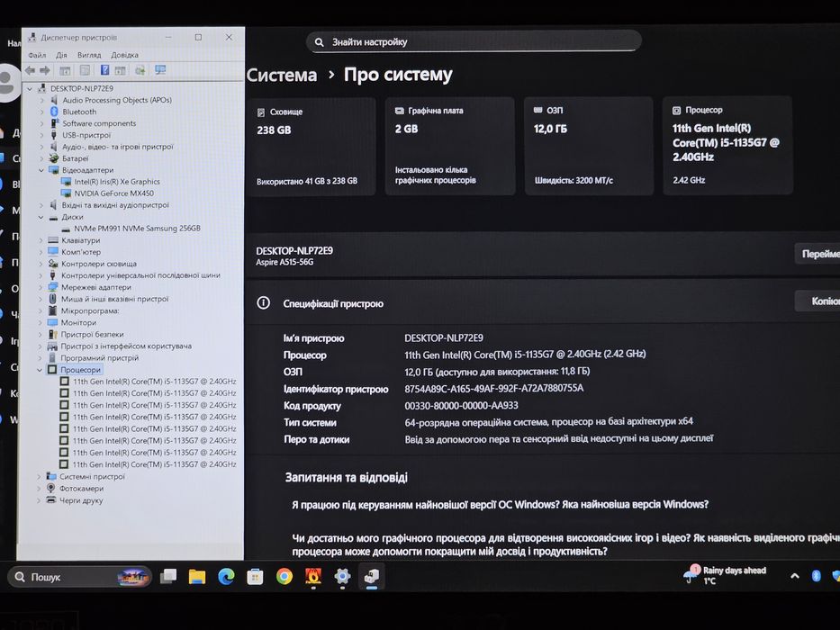The height and width of the screenshot is (630, 840).
Task: Open the Дія menu
Action: point(61,55)
